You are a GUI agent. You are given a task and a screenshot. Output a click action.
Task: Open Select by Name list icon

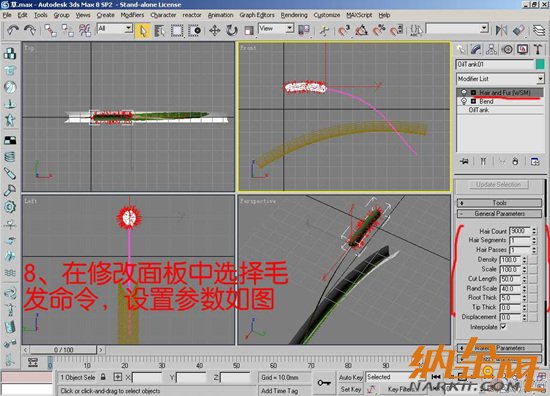coord(160,31)
